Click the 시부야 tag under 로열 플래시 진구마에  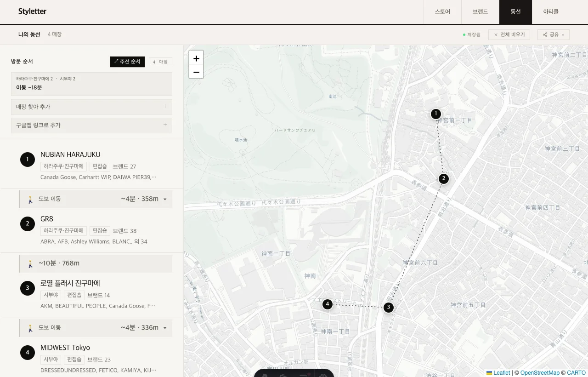click(51, 295)
